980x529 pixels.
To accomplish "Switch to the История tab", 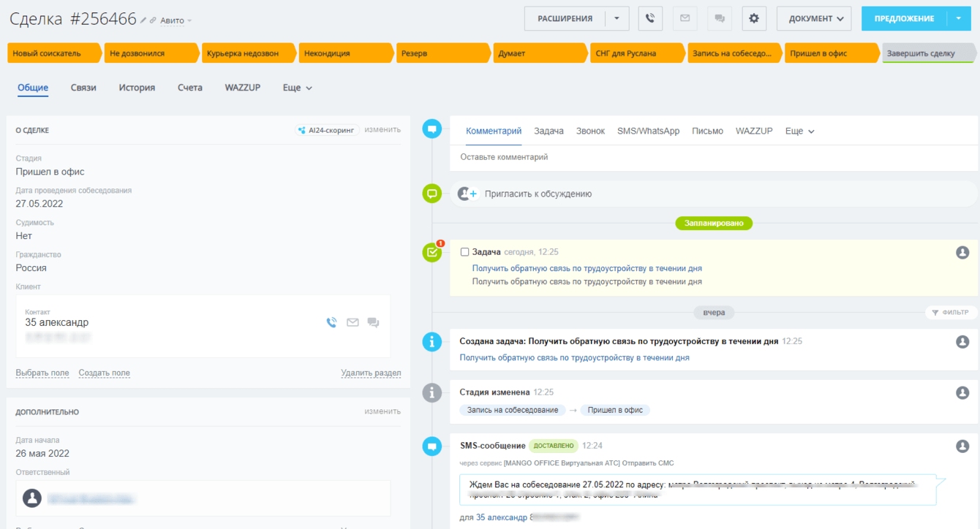I will tap(137, 88).
